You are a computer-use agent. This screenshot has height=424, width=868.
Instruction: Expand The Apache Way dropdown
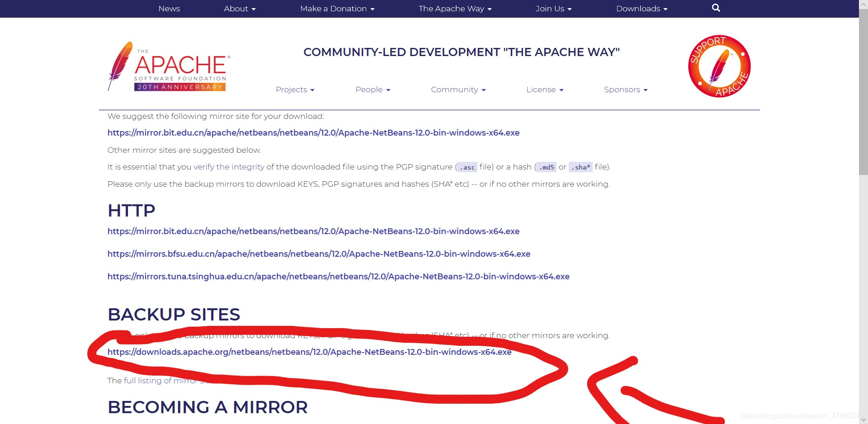pyautogui.click(x=455, y=9)
